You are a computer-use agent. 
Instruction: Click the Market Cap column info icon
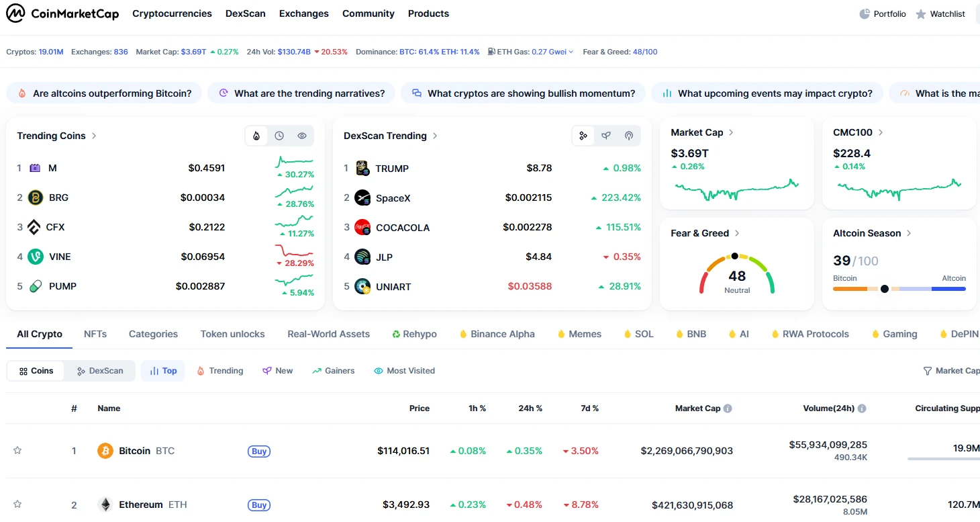(728, 408)
